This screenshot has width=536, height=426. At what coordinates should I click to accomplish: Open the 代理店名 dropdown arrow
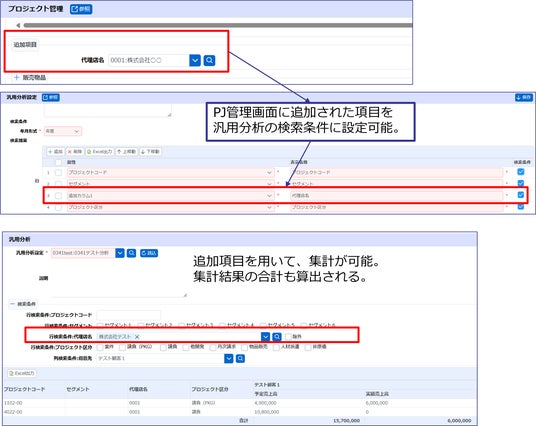(x=195, y=61)
